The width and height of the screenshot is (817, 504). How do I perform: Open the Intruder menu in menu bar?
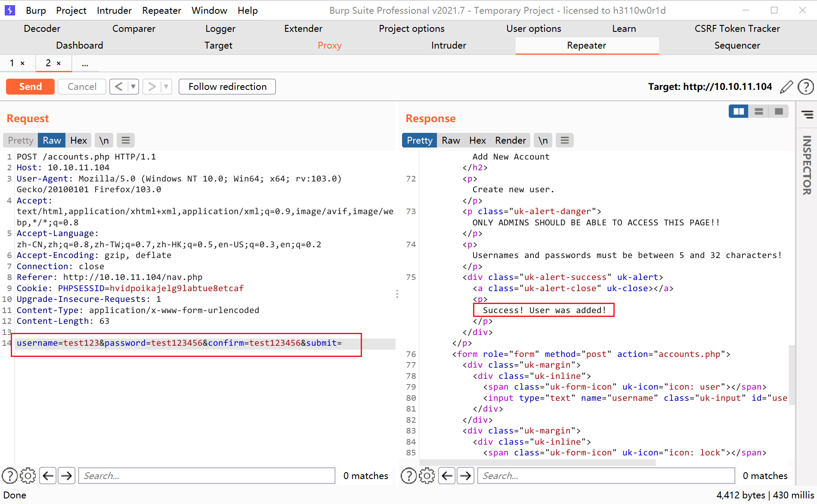coord(114,10)
